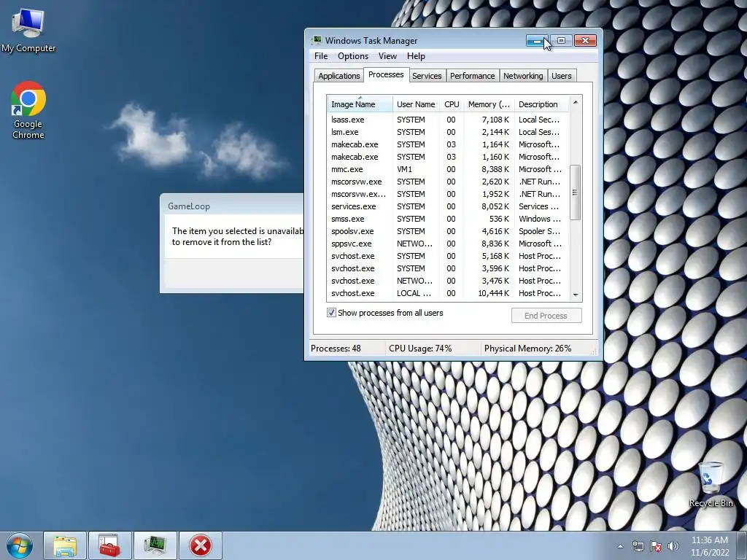The image size is (747, 560).
Task: Show hidden tray icons arrow
Action: (620, 546)
